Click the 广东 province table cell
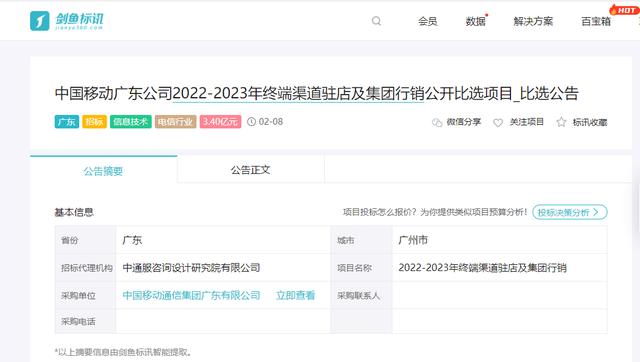The width and height of the screenshot is (640, 362). pos(223,240)
